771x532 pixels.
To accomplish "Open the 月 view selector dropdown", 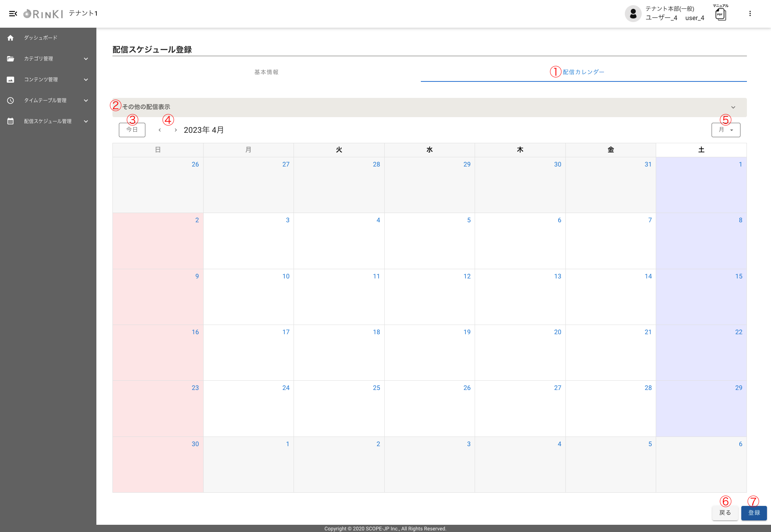I will [726, 130].
